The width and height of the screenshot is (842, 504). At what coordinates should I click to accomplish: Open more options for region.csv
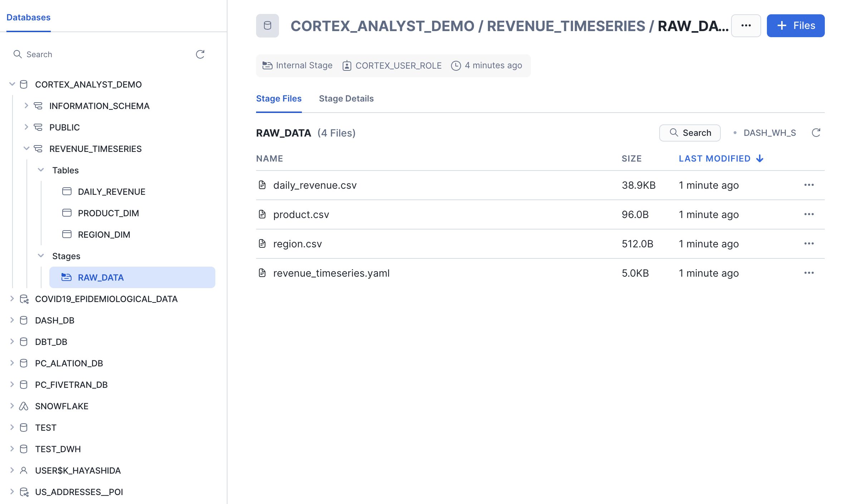[809, 243]
